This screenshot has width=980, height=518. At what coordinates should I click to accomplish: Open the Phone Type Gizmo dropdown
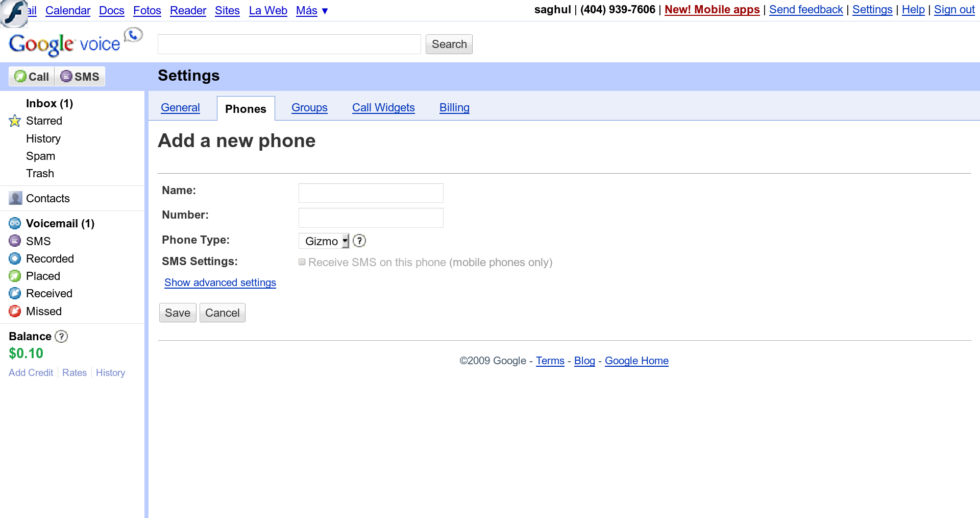point(324,241)
